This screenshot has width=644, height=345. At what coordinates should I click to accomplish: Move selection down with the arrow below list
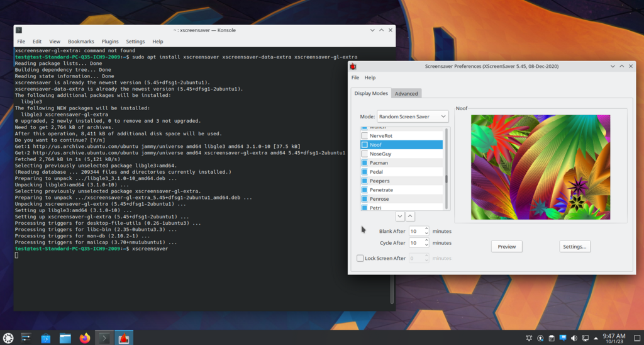(x=400, y=216)
